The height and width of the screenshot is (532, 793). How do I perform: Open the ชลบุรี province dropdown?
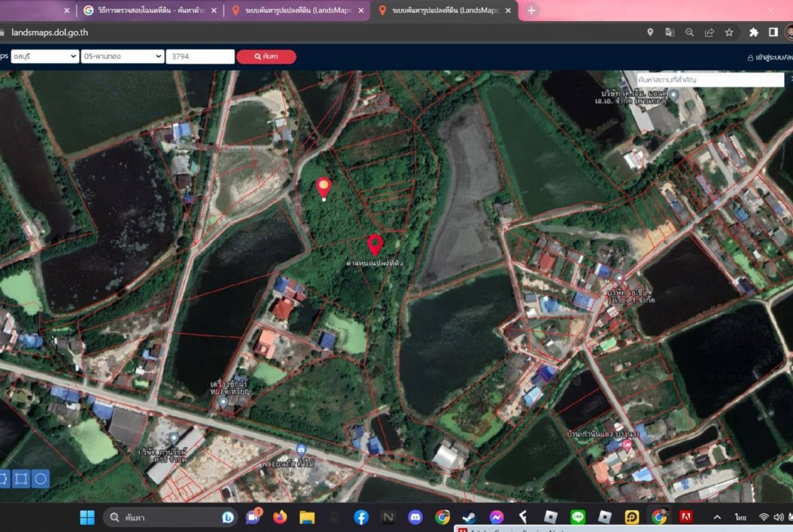[x=45, y=57]
